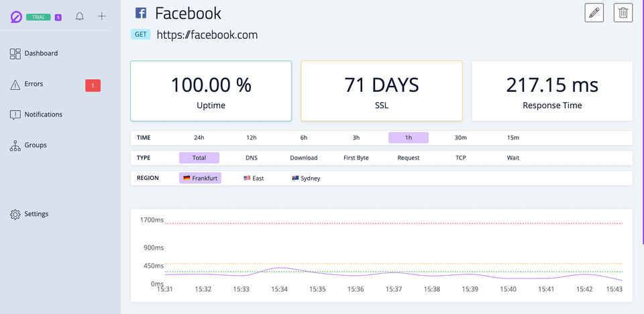Click the pencil edit icon
This screenshot has height=314, width=644.
(594, 13)
